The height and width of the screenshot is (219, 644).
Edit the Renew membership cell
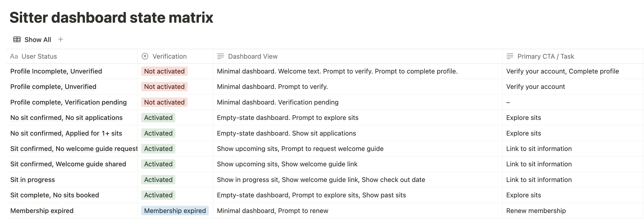point(536,211)
